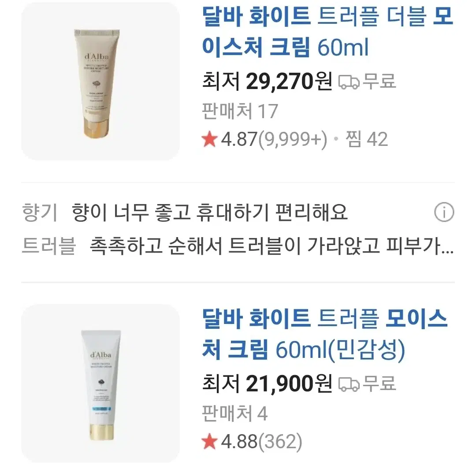Screen dimensions: 476x476
Task: Tap the delivery truck icon beside 21,900원
Action: click(349, 384)
